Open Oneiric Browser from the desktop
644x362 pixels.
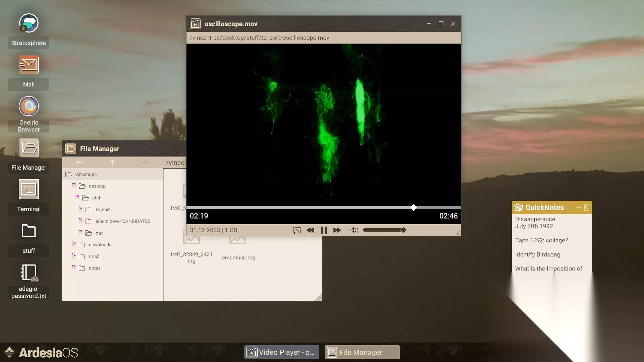pos(29,106)
